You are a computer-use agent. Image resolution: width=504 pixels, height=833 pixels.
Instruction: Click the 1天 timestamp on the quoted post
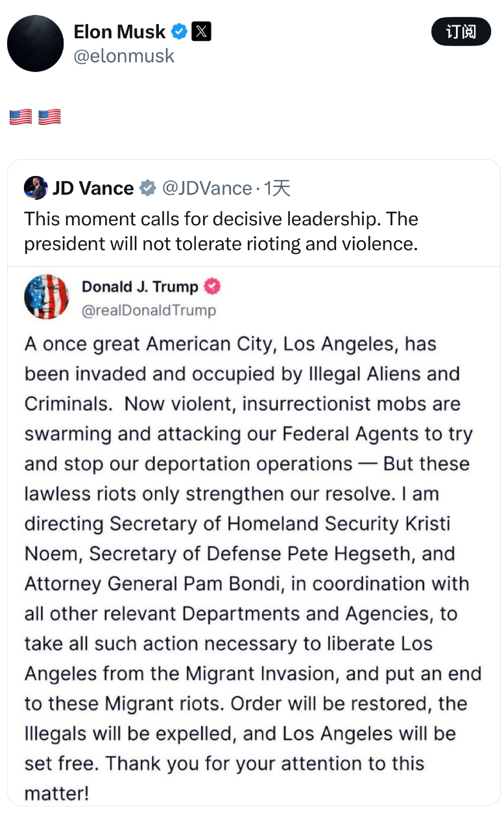point(276,188)
